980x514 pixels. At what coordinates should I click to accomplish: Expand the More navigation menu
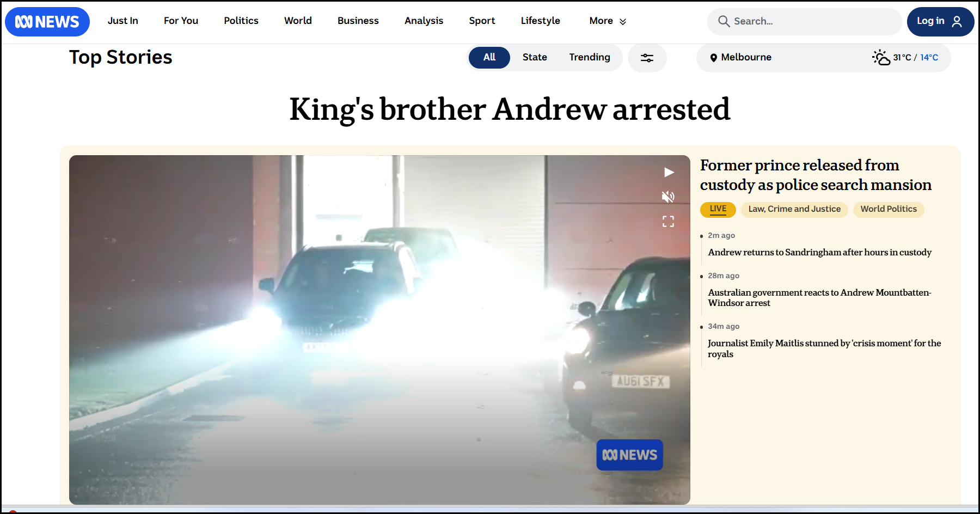607,21
